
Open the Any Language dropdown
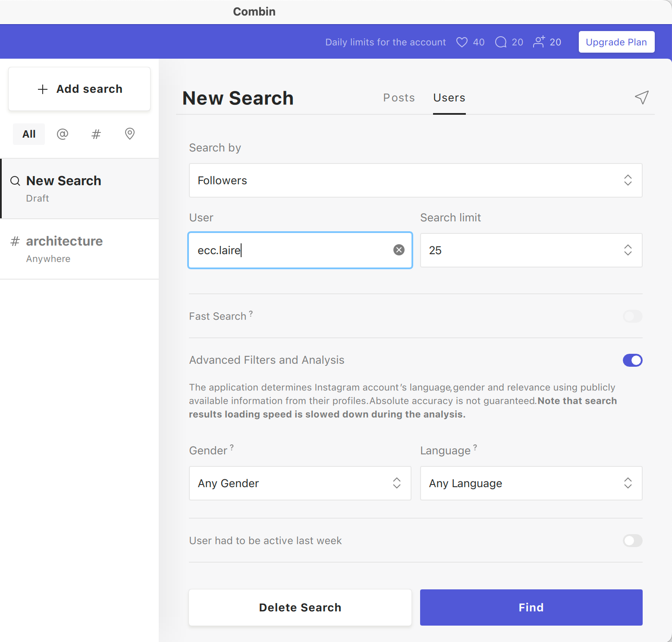click(x=531, y=483)
